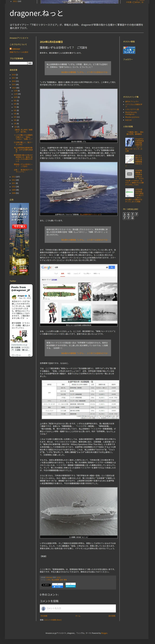Open the 2009 (30) archive link
This screenshot has width=155, height=644.
(x=14, y=190)
